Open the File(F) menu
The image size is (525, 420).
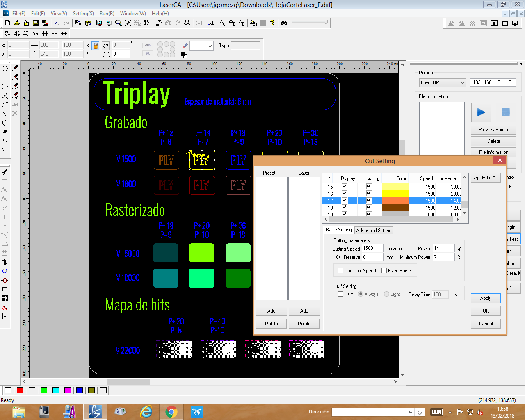point(18,14)
